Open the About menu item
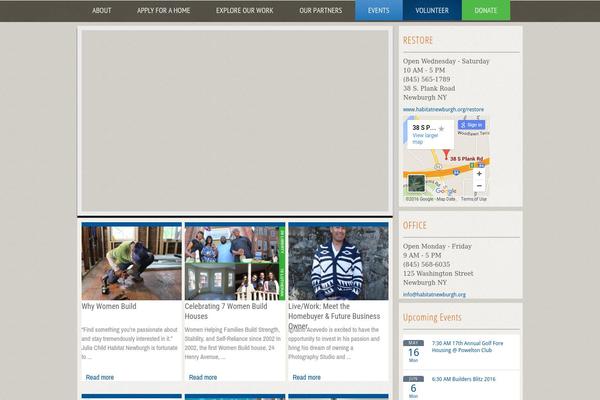The width and height of the screenshot is (600, 400). 101,11
